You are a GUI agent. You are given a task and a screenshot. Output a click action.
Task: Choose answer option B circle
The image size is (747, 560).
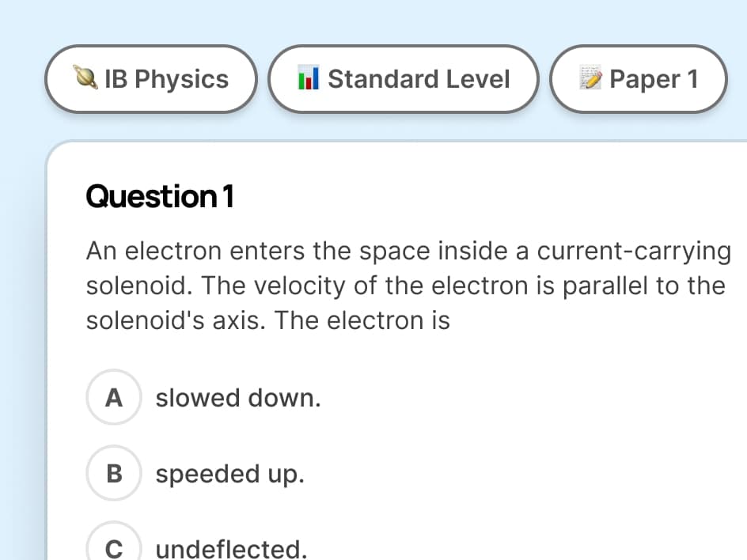tap(113, 474)
